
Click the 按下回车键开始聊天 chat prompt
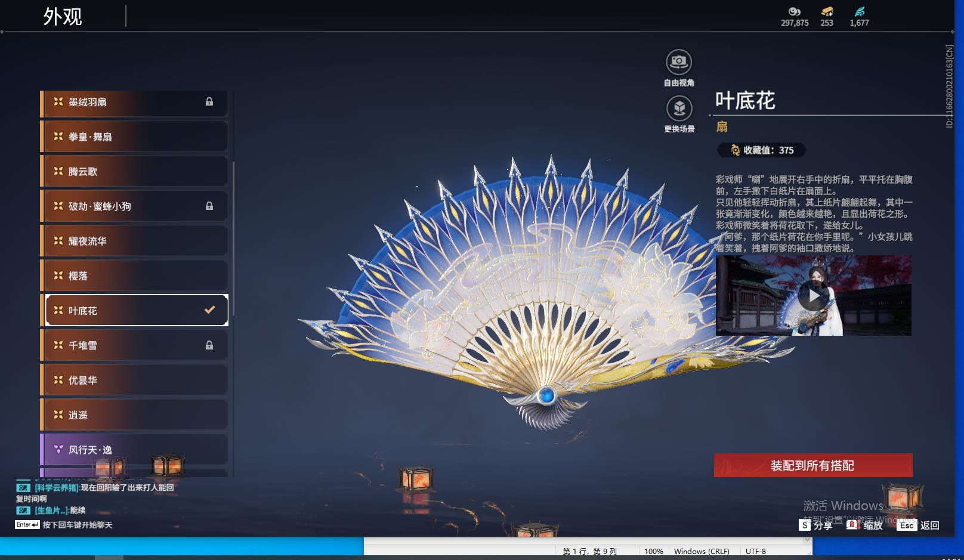(x=78, y=525)
